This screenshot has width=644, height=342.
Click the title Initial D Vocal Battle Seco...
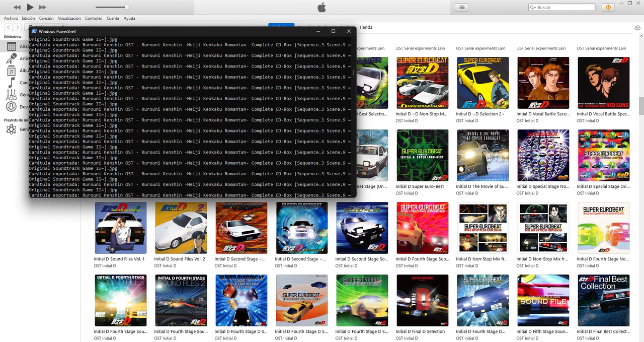tap(543, 114)
